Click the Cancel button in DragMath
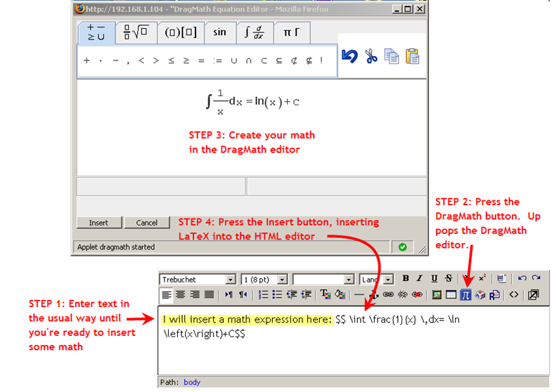559x392 pixels. [146, 223]
